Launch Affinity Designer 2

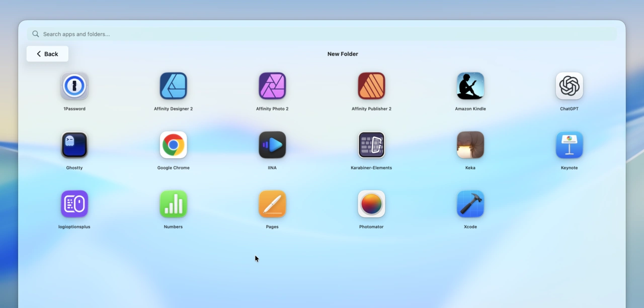click(173, 86)
